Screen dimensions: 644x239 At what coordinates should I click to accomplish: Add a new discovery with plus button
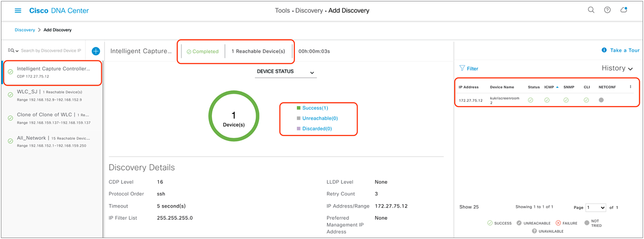(x=96, y=51)
